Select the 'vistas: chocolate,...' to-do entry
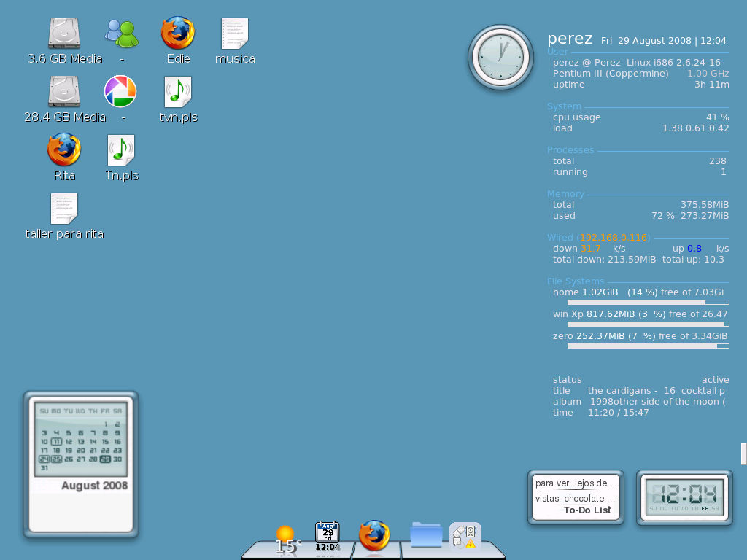The height and width of the screenshot is (560, 747). coord(575,499)
